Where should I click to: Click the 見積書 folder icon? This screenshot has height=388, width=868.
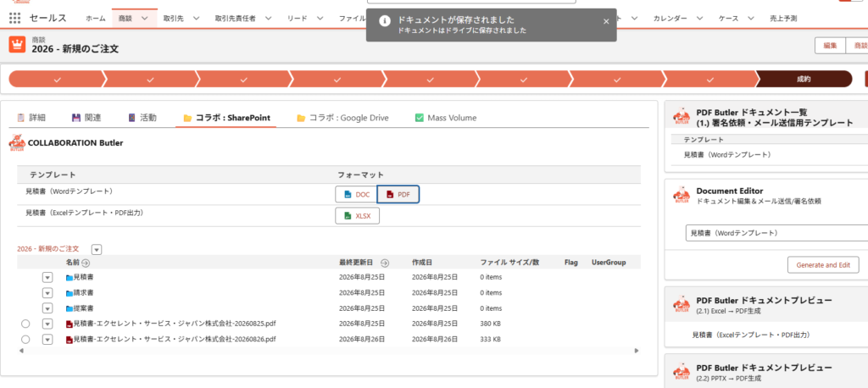click(70, 277)
